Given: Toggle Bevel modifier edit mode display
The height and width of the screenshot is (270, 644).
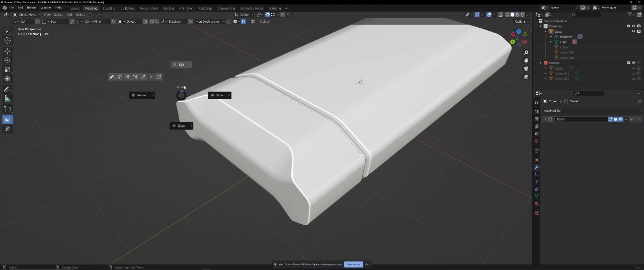Looking at the screenshot, I should tap(610, 119).
